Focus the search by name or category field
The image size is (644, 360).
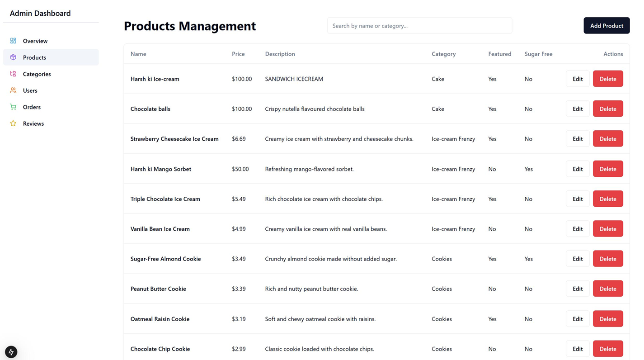420,26
